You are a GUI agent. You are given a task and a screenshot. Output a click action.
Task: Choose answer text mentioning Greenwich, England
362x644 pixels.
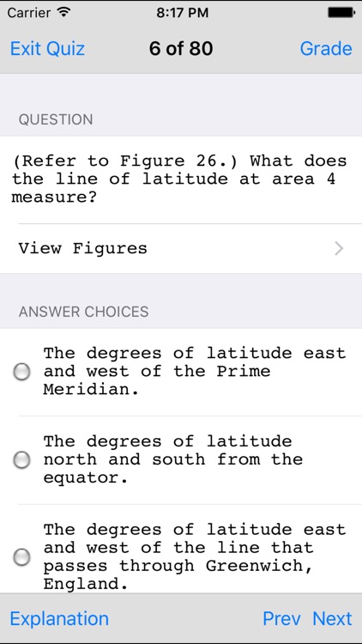click(195, 556)
